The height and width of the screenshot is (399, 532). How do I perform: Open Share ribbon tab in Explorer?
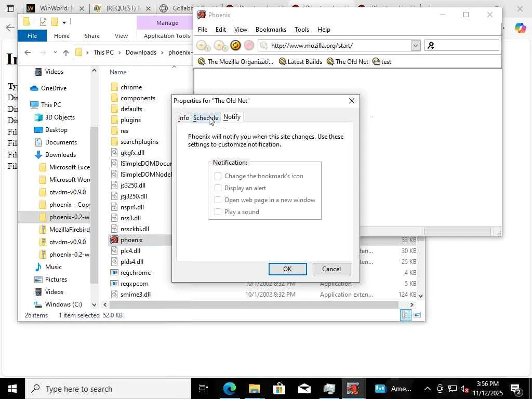tap(92, 36)
